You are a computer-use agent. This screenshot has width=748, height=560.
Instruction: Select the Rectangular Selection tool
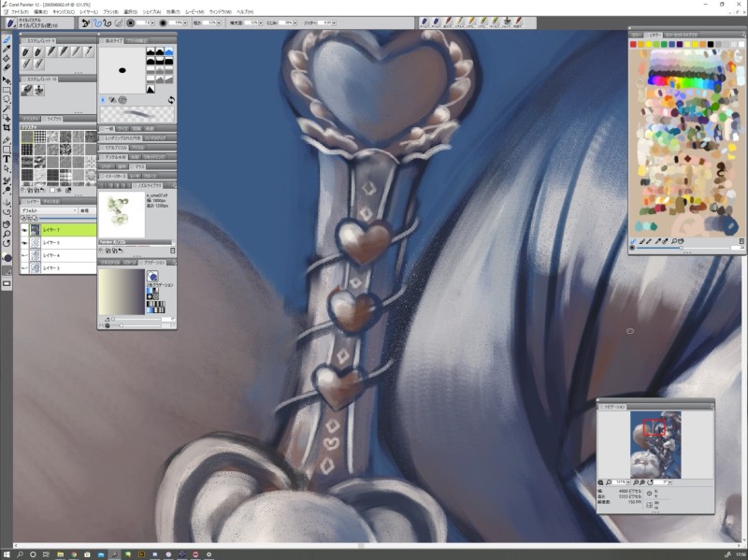[7, 90]
